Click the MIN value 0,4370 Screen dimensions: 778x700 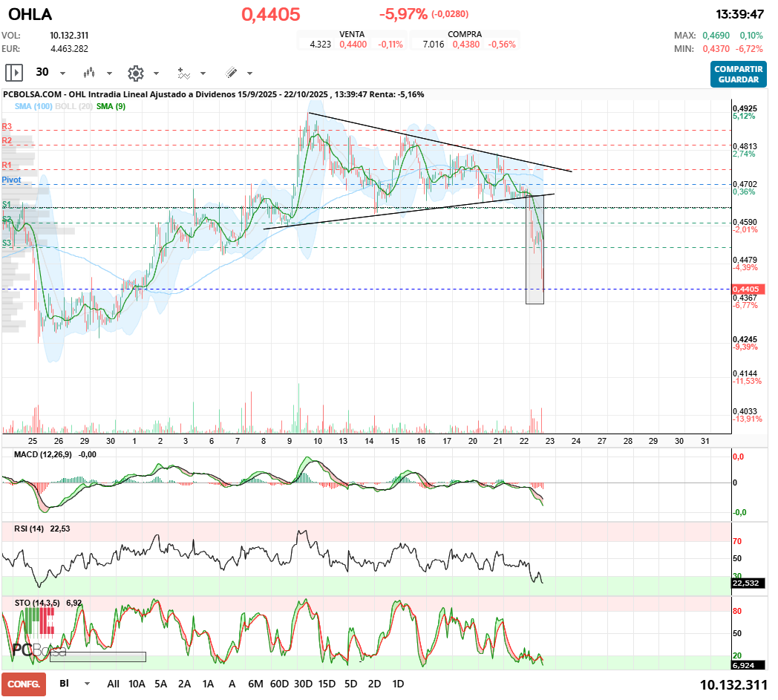716,48
